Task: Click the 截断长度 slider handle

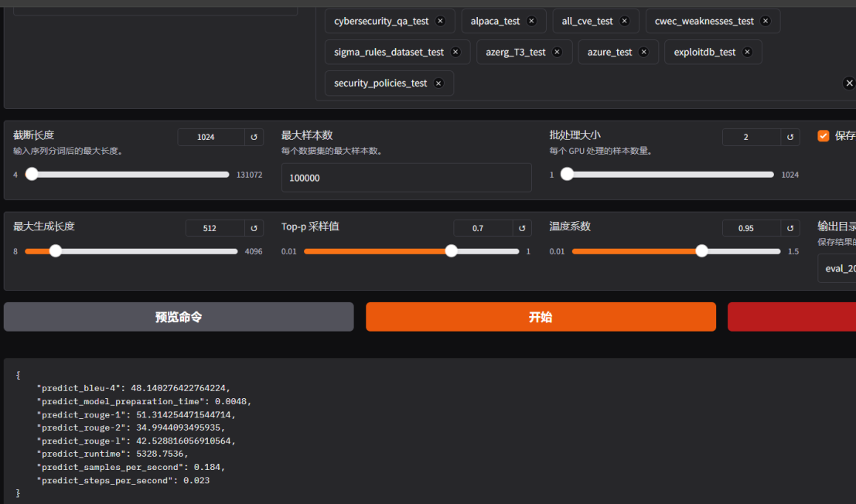Action: pos(32,174)
